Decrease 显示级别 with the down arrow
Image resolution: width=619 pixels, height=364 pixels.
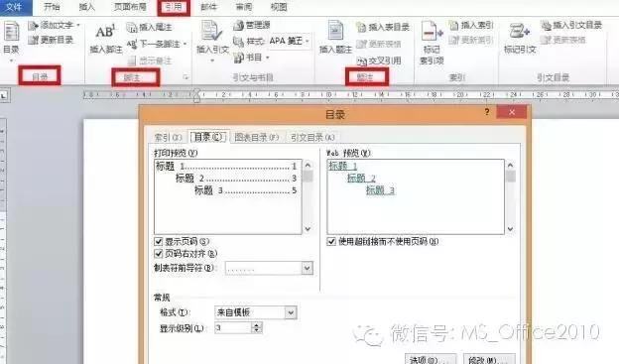[x=257, y=330]
